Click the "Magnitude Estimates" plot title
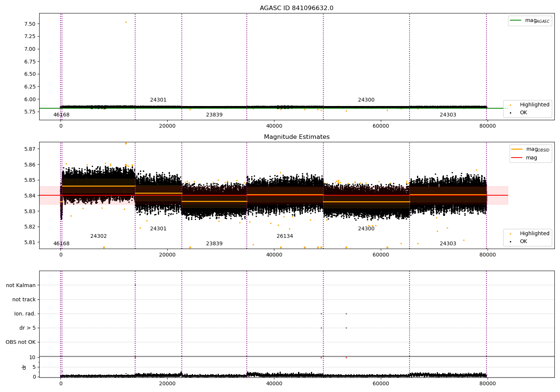The image size is (560, 392). [296, 137]
